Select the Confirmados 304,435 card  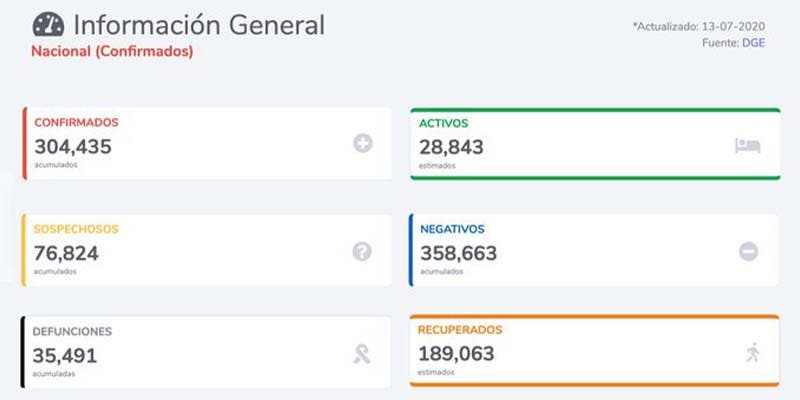pyautogui.click(x=206, y=144)
